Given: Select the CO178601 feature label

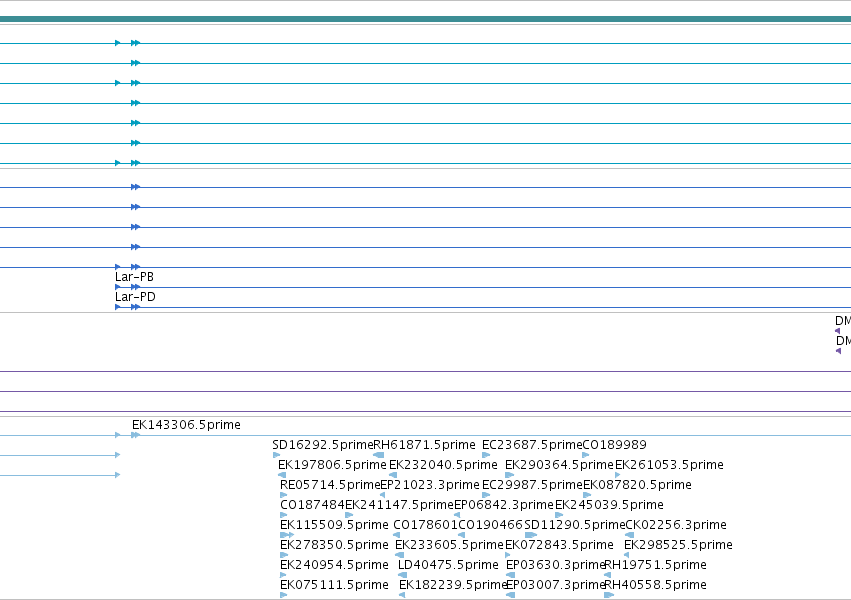Looking at the screenshot, I should click(x=426, y=525).
